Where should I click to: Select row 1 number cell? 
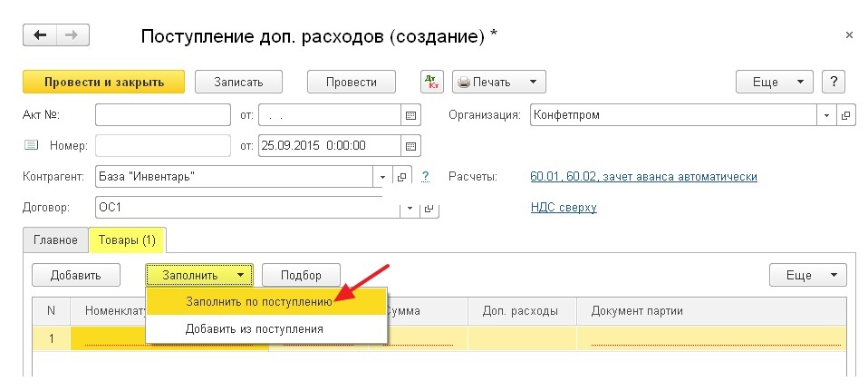[52, 338]
